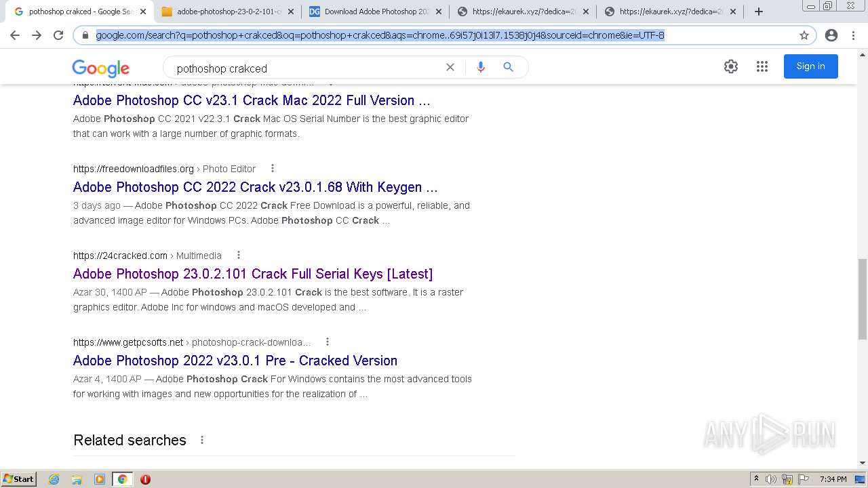This screenshot has width=868, height=488.
Task: Open a new browser tab
Action: pyautogui.click(x=759, y=12)
